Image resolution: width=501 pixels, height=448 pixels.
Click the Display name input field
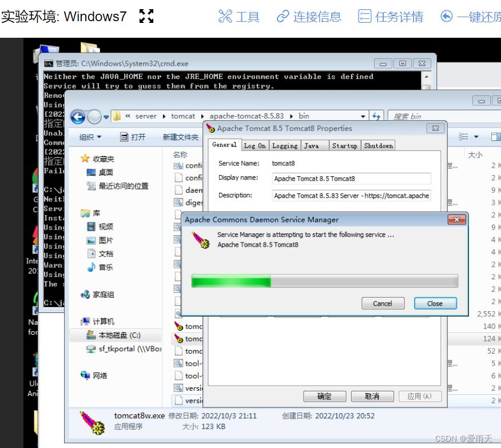(x=352, y=179)
